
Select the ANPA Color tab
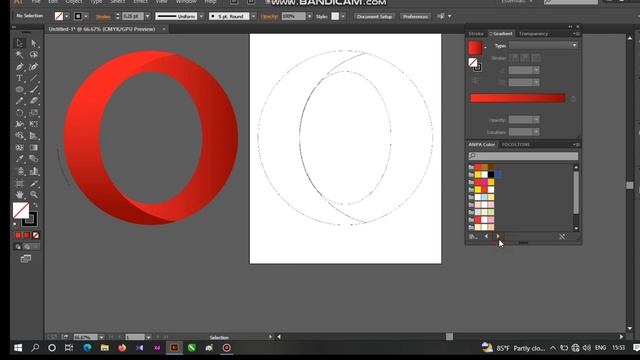(x=482, y=144)
